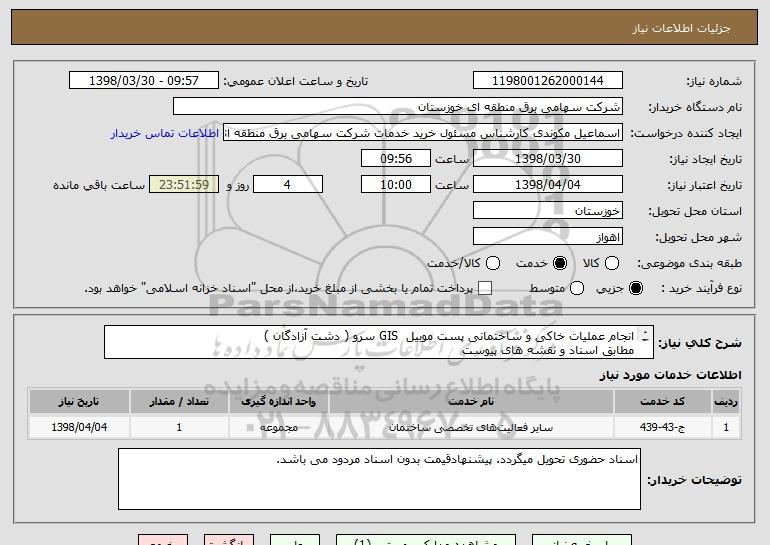Select the کالا radio button
The height and width of the screenshot is (545, 770).
[612, 263]
